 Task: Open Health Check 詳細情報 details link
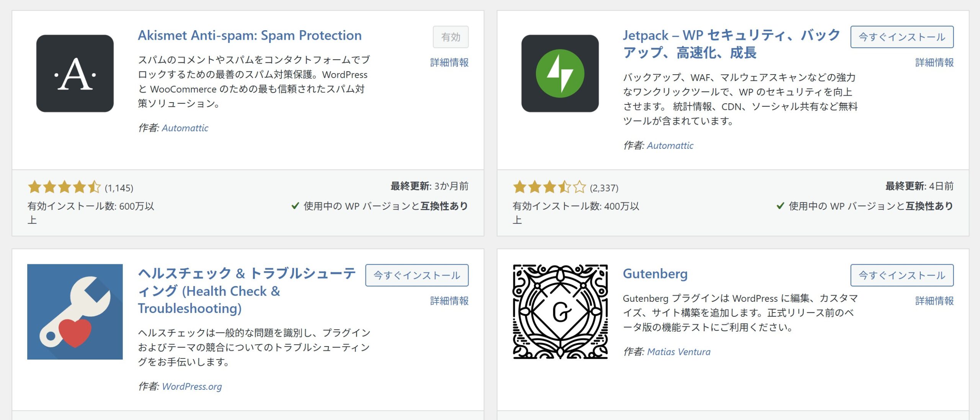pyautogui.click(x=449, y=301)
